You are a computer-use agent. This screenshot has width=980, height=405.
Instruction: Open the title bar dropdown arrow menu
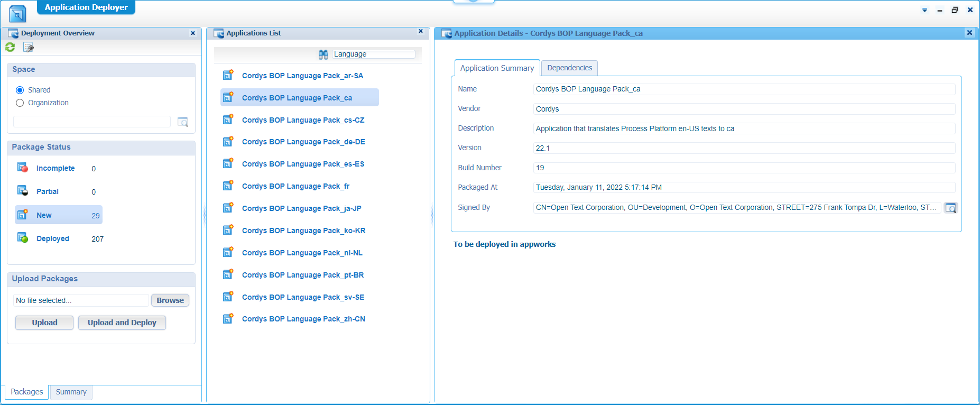click(924, 10)
